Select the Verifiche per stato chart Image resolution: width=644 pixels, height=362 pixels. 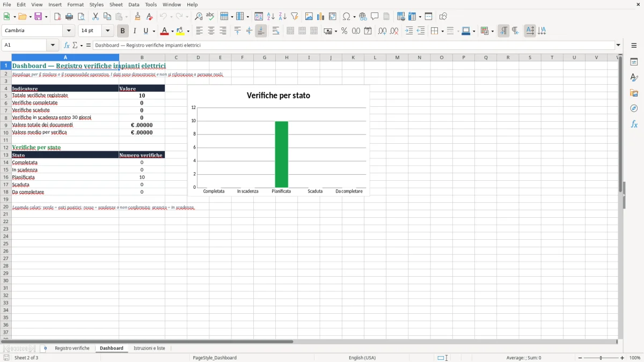pos(279,141)
